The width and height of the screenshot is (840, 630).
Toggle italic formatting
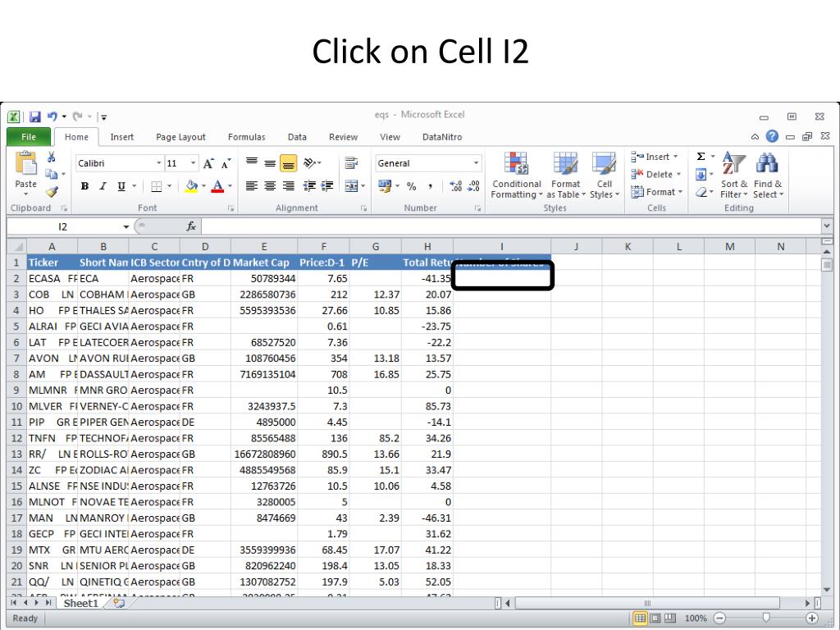click(x=103, y=186)
